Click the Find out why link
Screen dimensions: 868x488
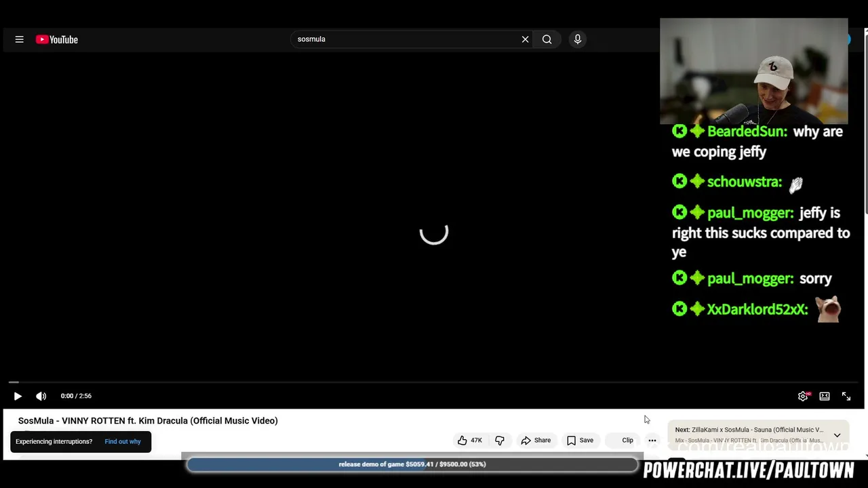tap(123, 441)
